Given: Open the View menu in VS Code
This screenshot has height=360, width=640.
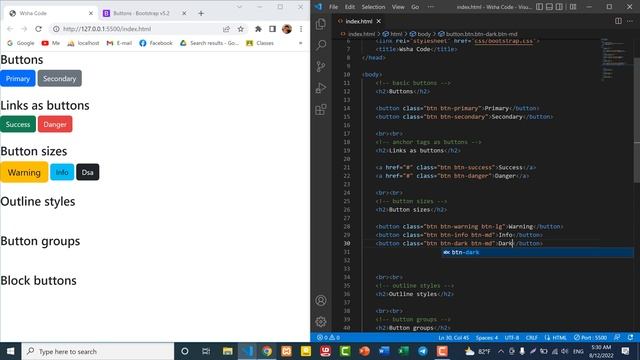Looking at the screenshot, I should coord(398,7).
